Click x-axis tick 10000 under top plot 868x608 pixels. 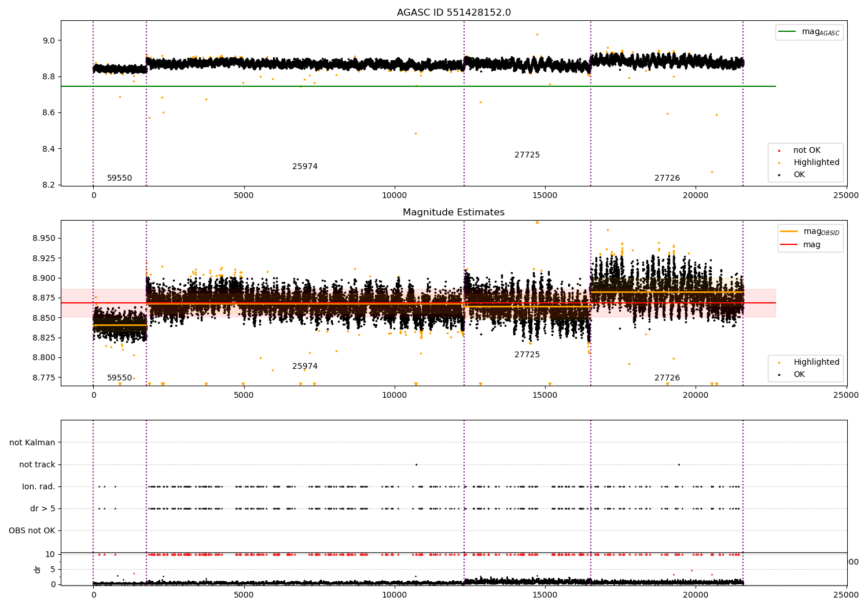tap(394, 196)
